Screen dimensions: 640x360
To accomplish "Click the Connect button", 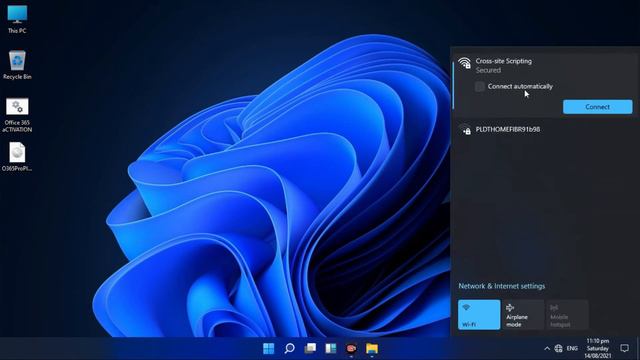I will click(x=598, y=107).
